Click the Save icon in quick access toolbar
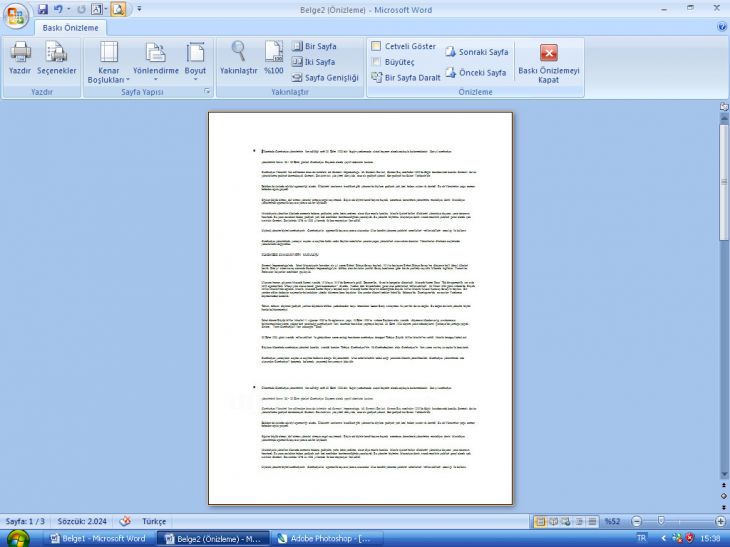The height and width of the screenshot is (547, 730). point(43,9)
